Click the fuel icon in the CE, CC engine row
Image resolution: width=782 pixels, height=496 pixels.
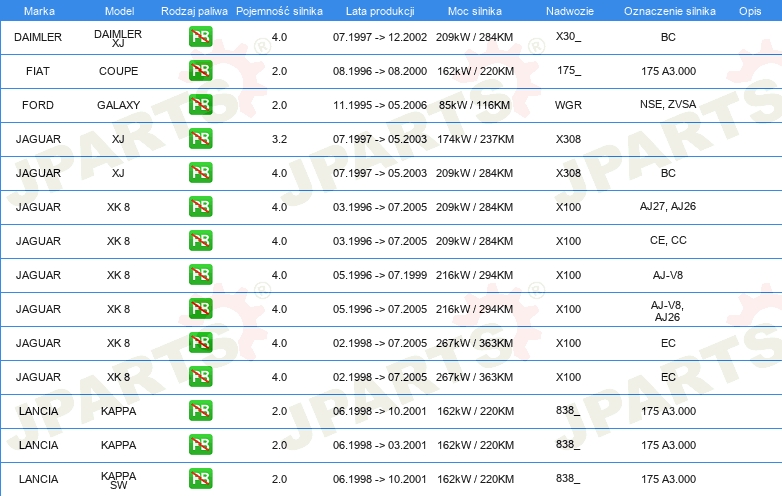200,241
